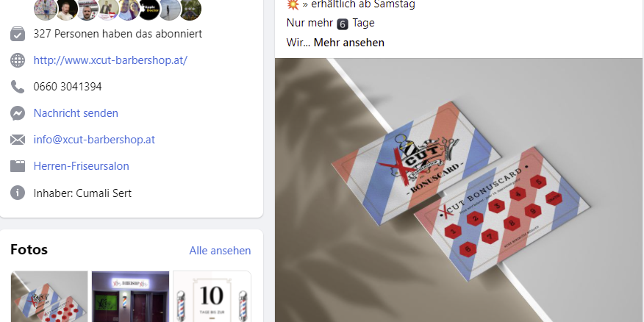Click the Apple Doctor follower avatar

tap(149, 10)
